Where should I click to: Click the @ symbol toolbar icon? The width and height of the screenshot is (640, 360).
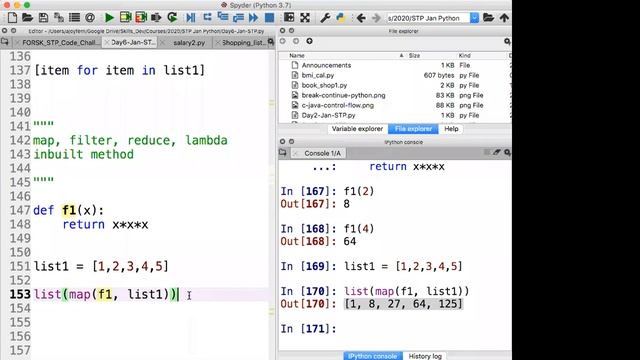tap(90, 18)
